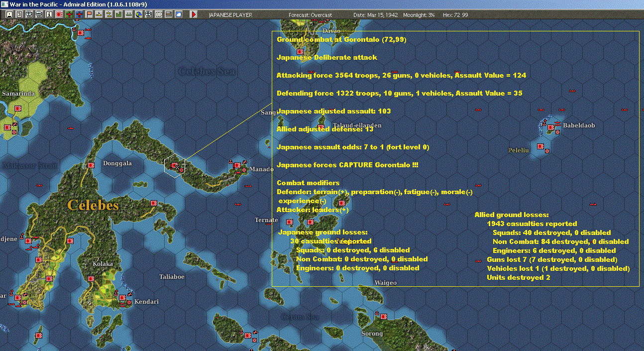Click 'Vehicles lost 1' line
The height and width of the screenshot is (351, 644).
point(558,268)
